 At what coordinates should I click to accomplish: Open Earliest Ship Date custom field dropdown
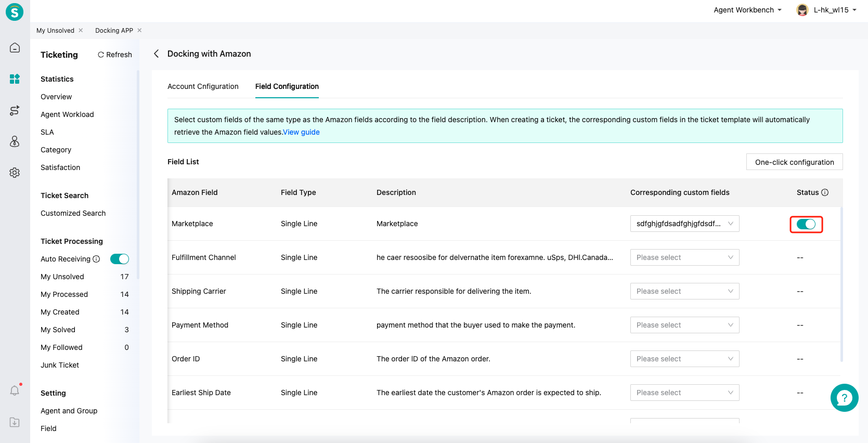684,393
